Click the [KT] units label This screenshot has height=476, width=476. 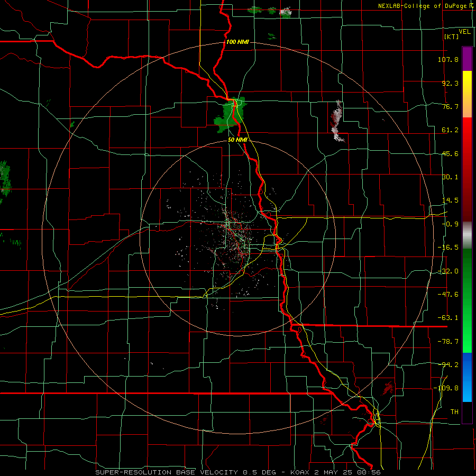[x=451, y=36]
